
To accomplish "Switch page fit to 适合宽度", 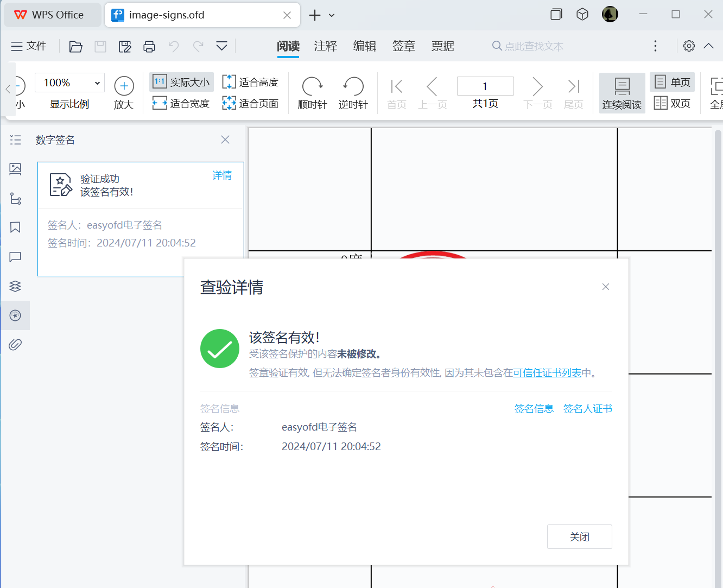I will (181, 103).
